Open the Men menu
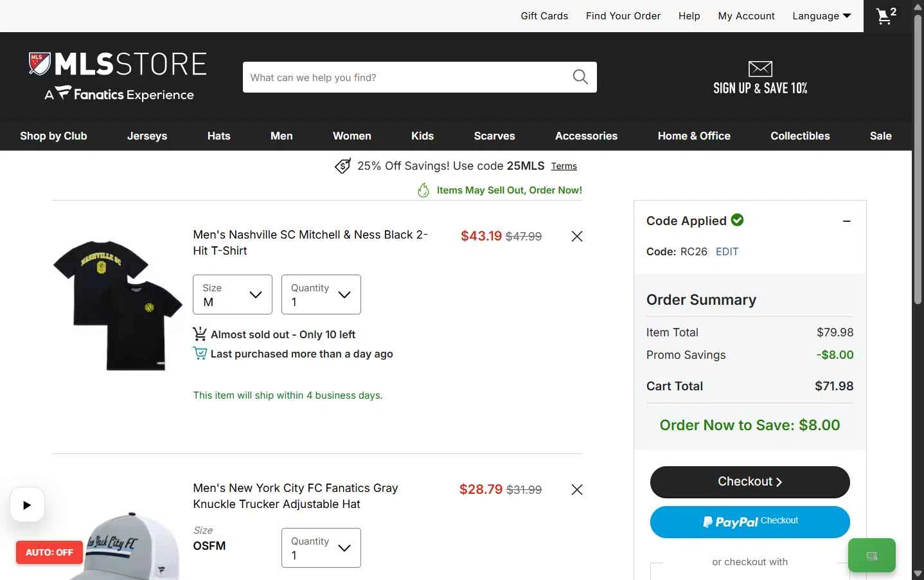This screenshot has width=924, height=580. click(281, 136)
